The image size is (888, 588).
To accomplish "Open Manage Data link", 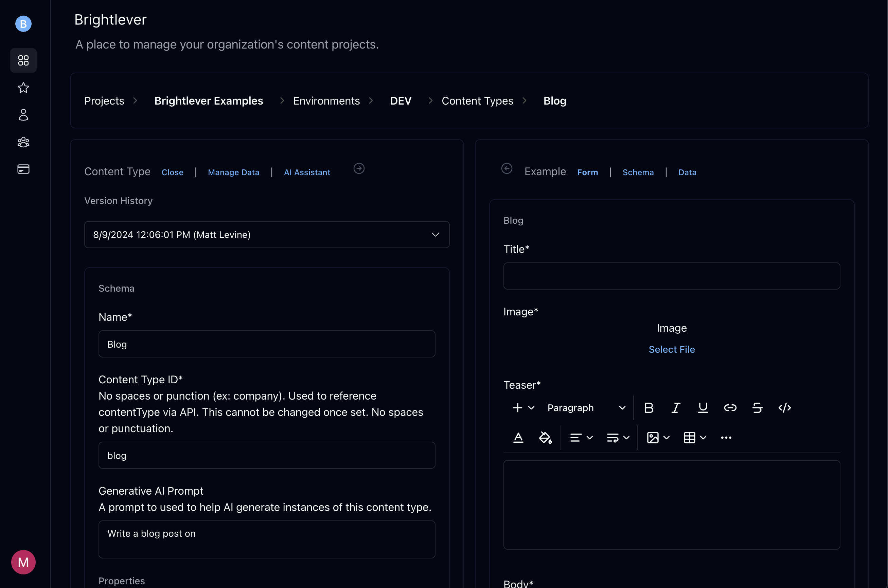I will coord(233,172).
